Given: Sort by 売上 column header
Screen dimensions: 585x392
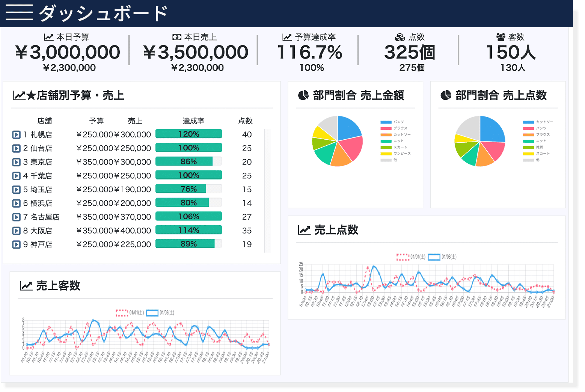Looking at the screenshot, I should (x=135, y=121).
